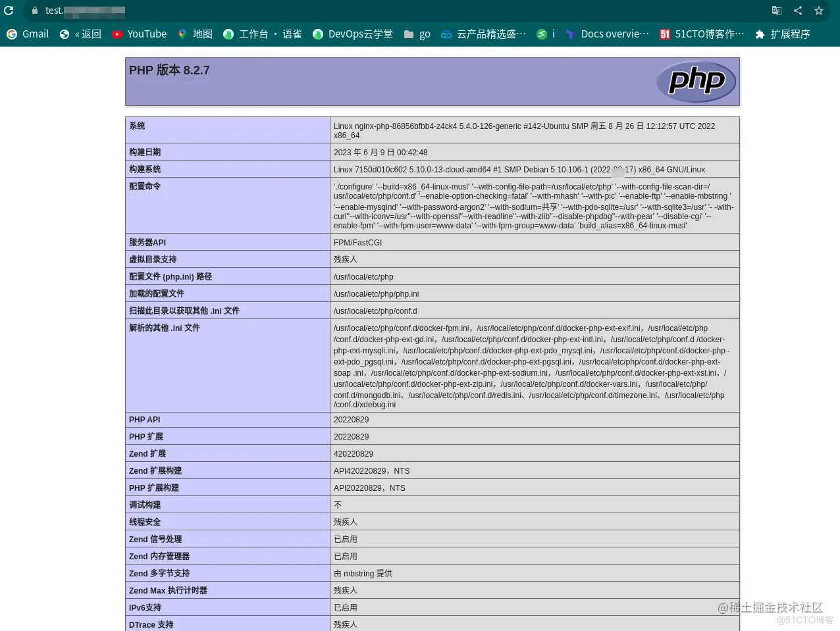Reload the page with the refresh icon
The image size is (840, 631).
tap(9, 11)
